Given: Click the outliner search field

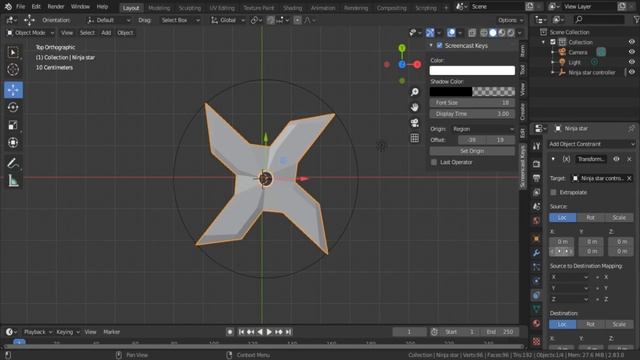Looking at the screenshot, I should (599, 19).
